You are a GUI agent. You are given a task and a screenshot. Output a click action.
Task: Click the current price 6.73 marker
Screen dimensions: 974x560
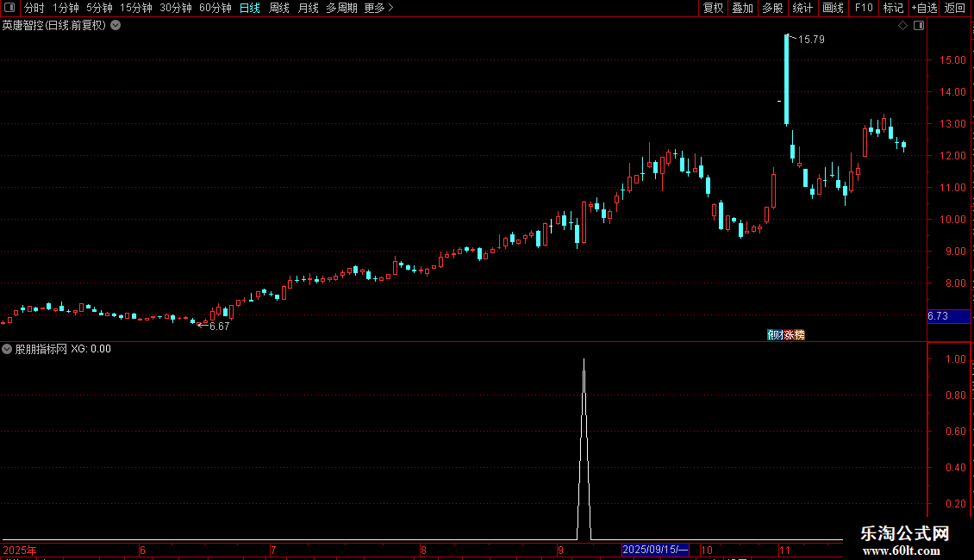coord(948,316)
